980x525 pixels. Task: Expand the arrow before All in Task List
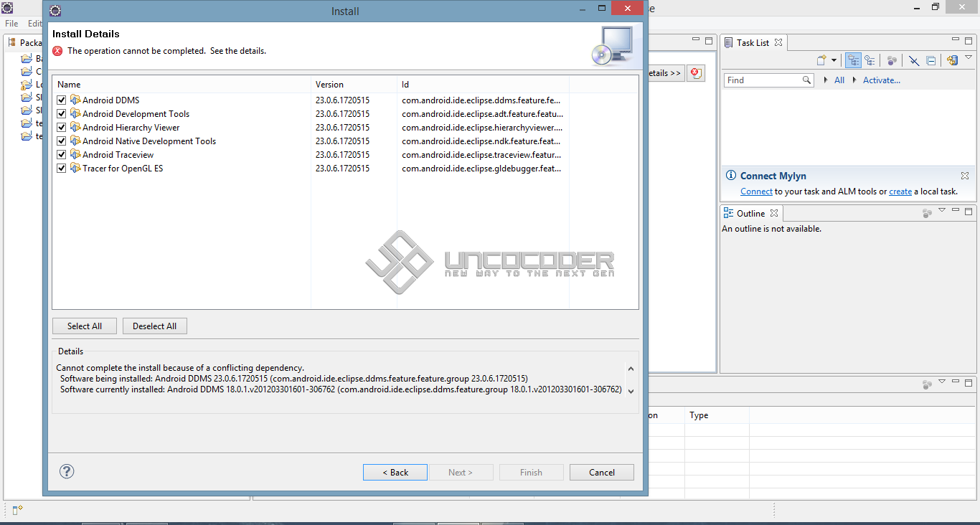[x=826, y=80]
